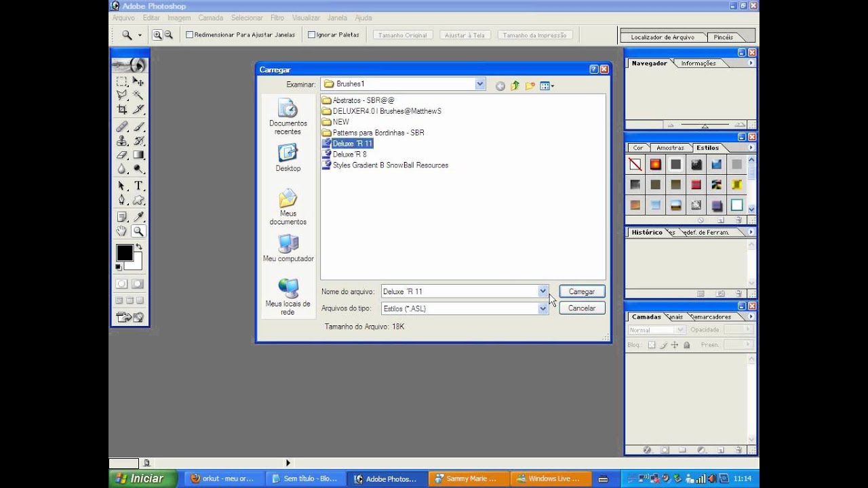The image size is (868, 488).
Task: Select the Path Selection arrow tool
Action: tap(122, 186)
